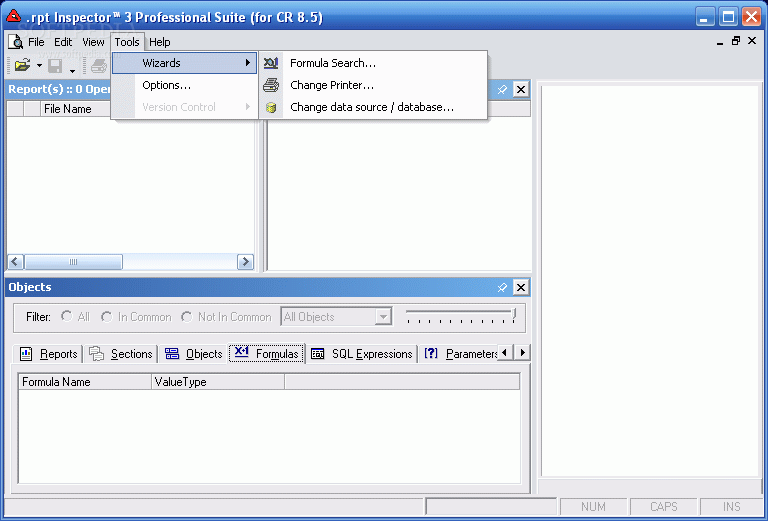Pin the Objects panel
The image size is (768, 521).
tap(502, 287)
